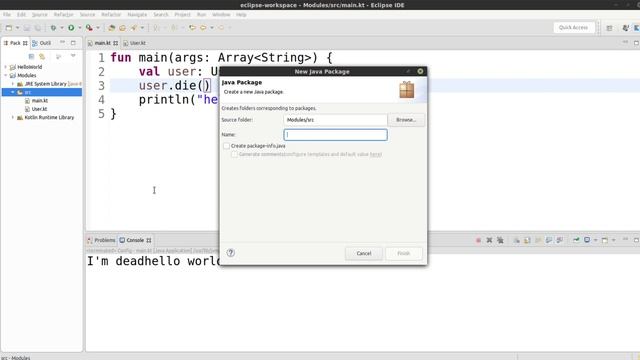
Task: Collapse the src folder node
Action: (13, 92)
